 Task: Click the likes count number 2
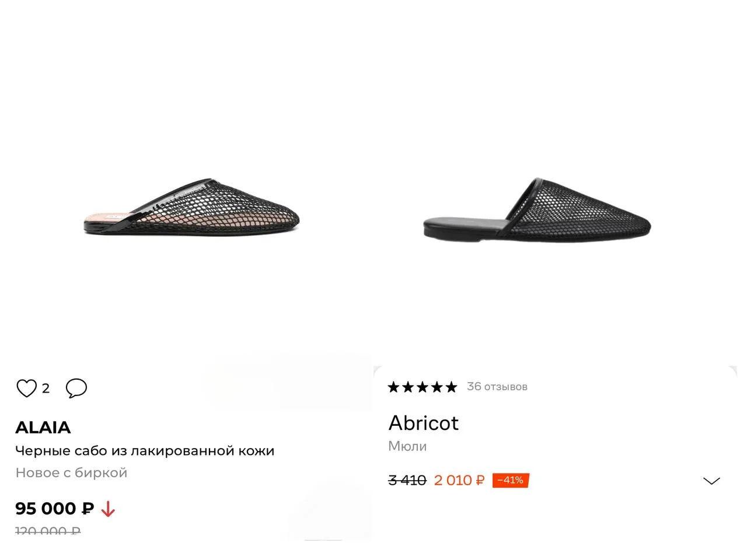pyautogui.click(x=46, y=388)
